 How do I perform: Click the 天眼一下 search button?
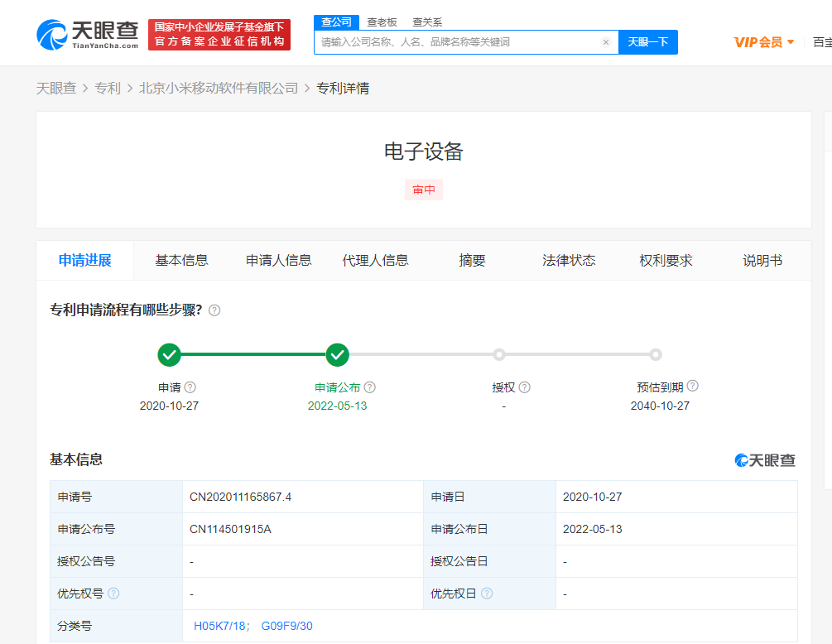tap(648, 42)
